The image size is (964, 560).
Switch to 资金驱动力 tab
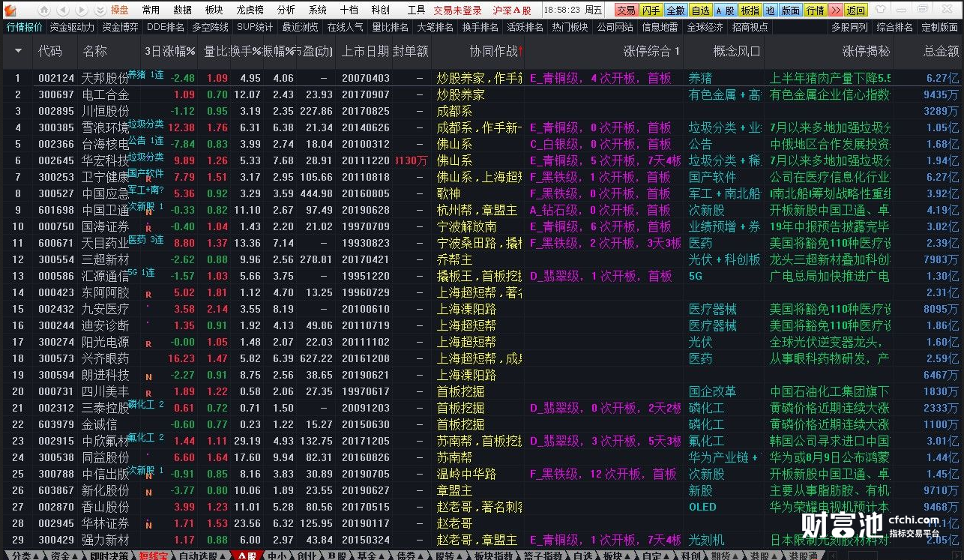73,27
